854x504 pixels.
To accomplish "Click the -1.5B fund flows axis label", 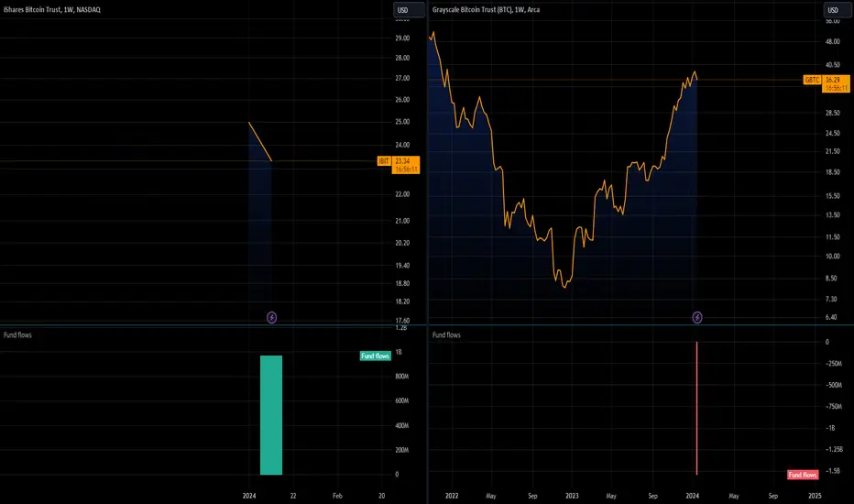I will [833, 471].
